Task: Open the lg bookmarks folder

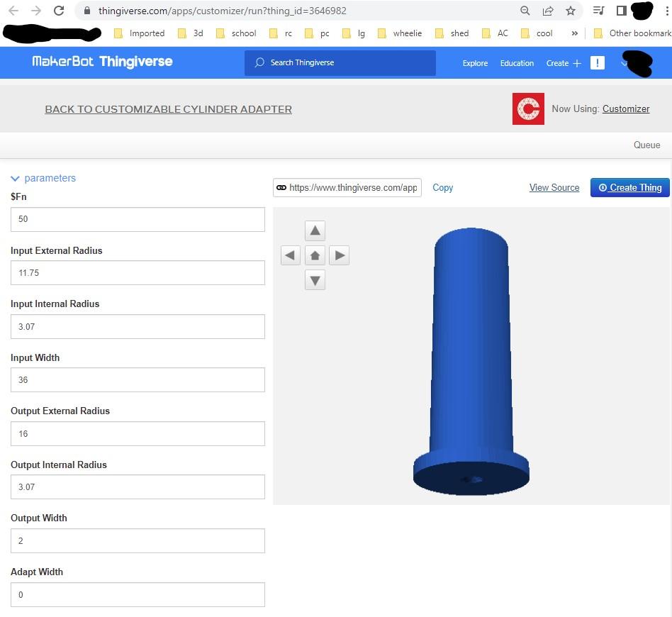Action: point(354,33)
